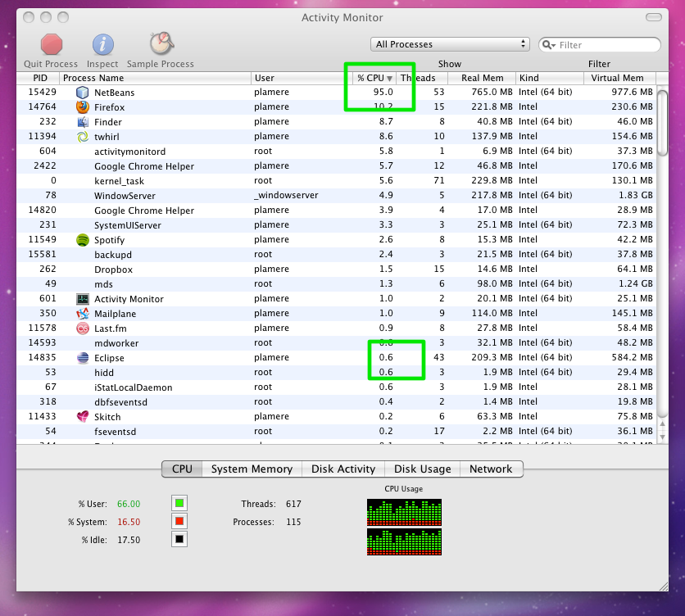Click the green % User color swatch
This screenshot has width=685, height=616.
click(x=179, y=503)
